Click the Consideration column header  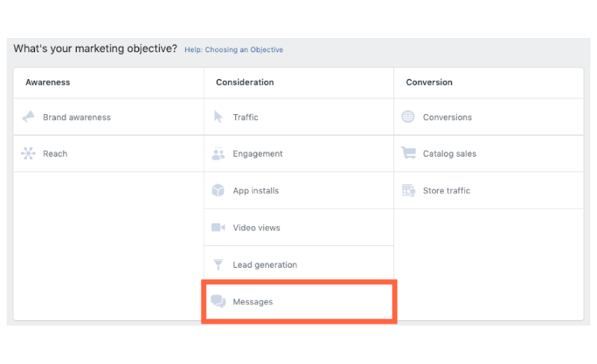coord(245,82)
